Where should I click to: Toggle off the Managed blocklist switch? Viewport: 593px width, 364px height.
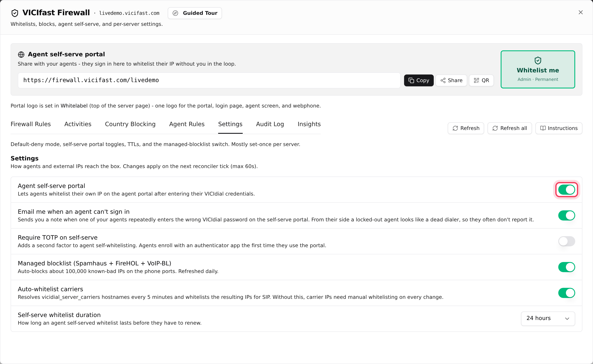(x=566, y=267)
